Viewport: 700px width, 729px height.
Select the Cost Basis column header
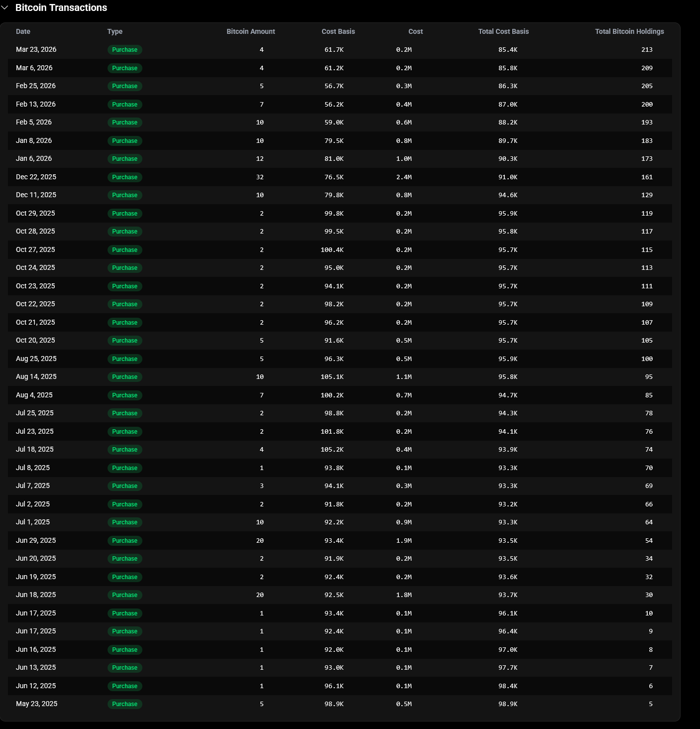pos(339,31)
